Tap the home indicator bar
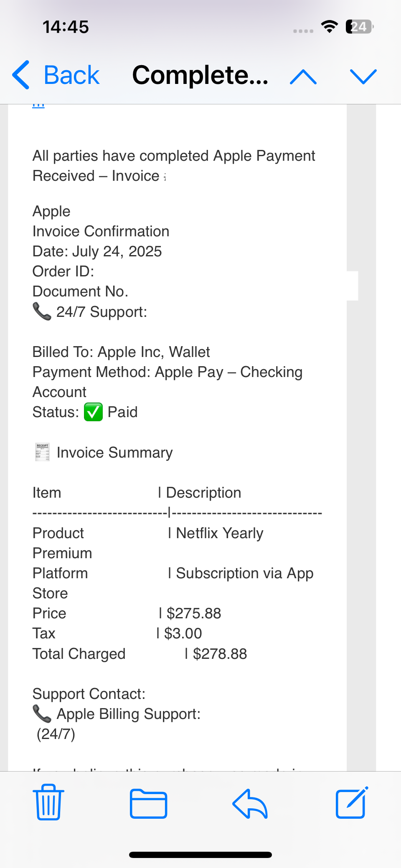Image resolution: width=401 pixels, height=868 pixels. [200, 855]
